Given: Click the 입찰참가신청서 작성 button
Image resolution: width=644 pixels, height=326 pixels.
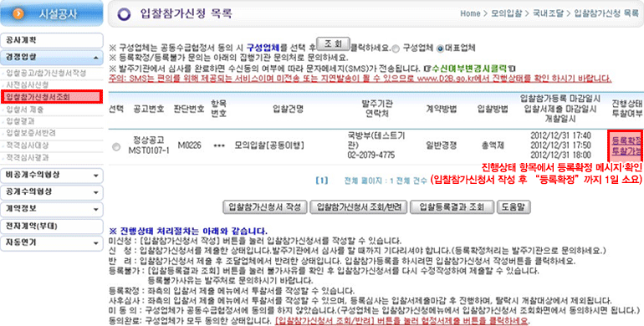Looking at the screenshot, I should (265, 207).
